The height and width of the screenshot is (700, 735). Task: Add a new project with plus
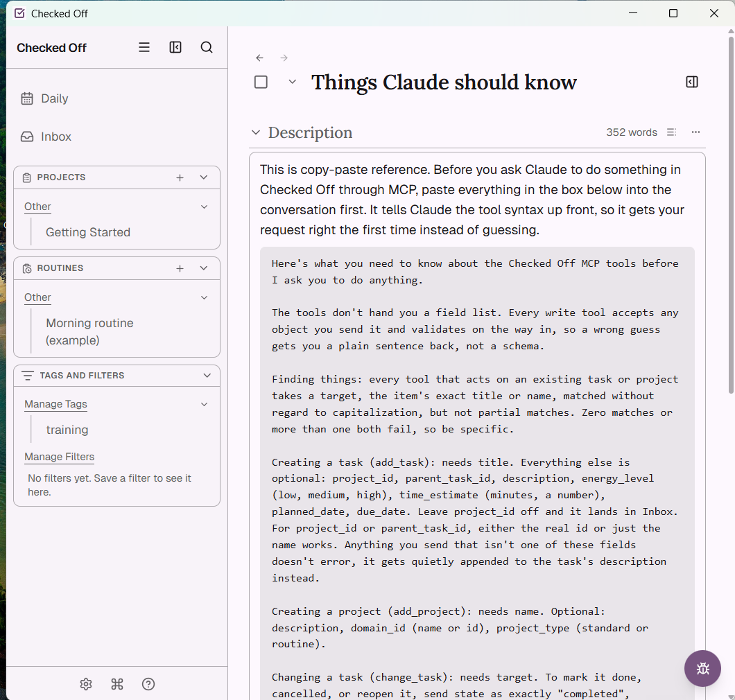pos(180,177)
